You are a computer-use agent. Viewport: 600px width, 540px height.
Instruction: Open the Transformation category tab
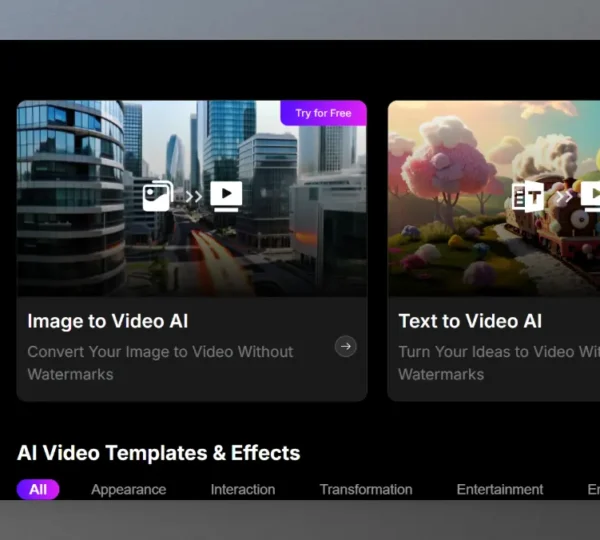[x=365, y=489]
